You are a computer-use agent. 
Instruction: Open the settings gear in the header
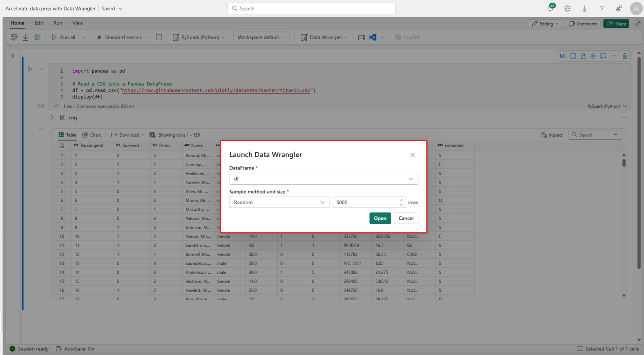click(567, 9)
